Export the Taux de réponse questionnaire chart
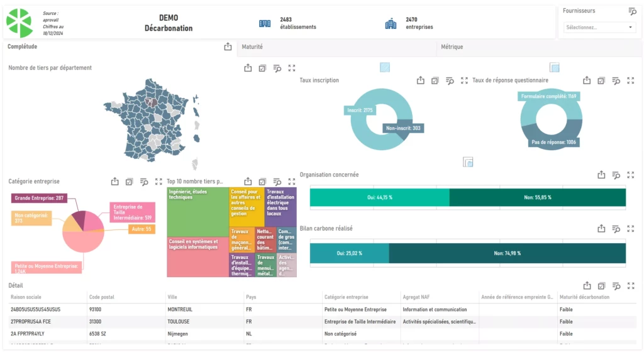This screenshot has height=355, width=644. pyautogui.click(x=587, y=80)
